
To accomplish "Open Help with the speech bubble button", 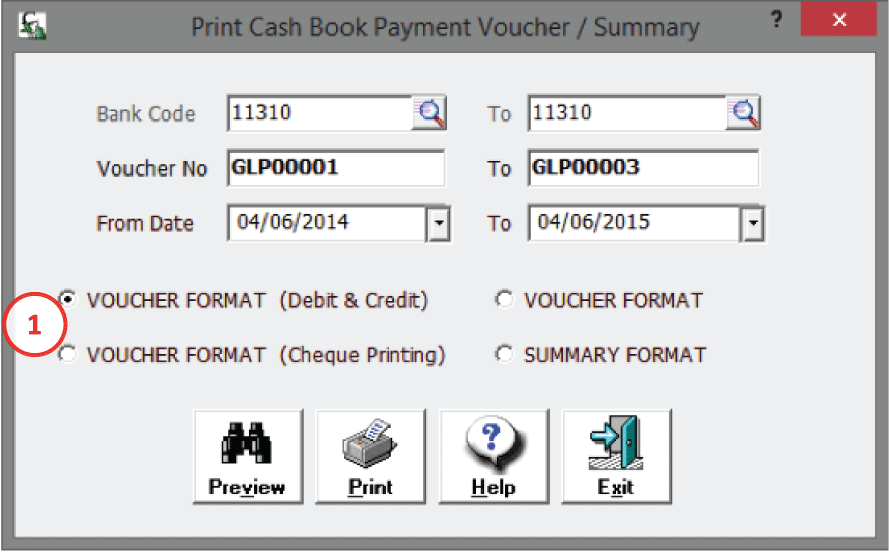I will [x=494, y=456].
